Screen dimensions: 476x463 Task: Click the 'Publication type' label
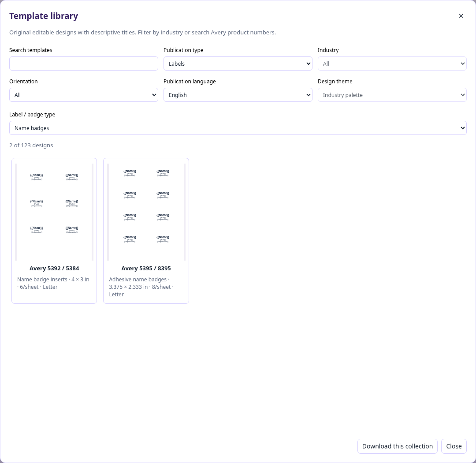coord(183,50)
